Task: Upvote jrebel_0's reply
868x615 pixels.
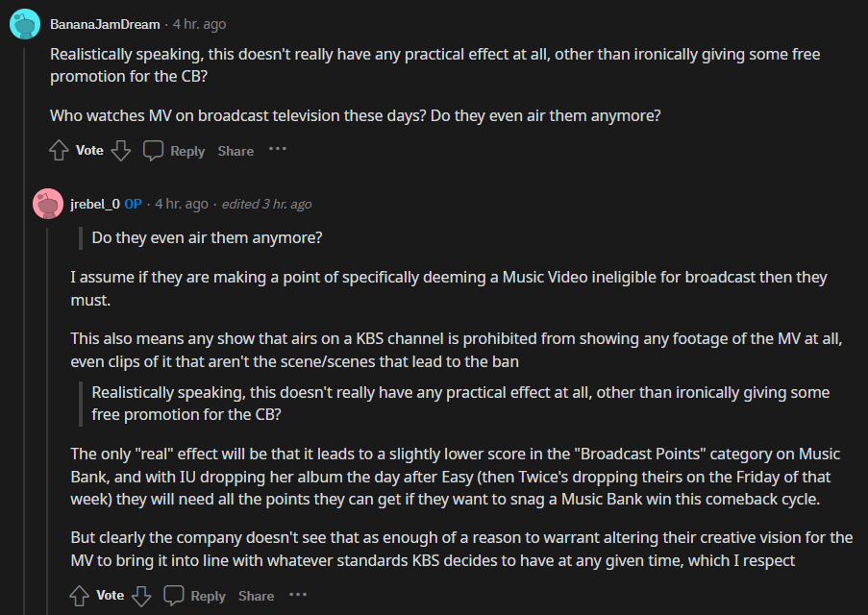Action: (81, 596)
